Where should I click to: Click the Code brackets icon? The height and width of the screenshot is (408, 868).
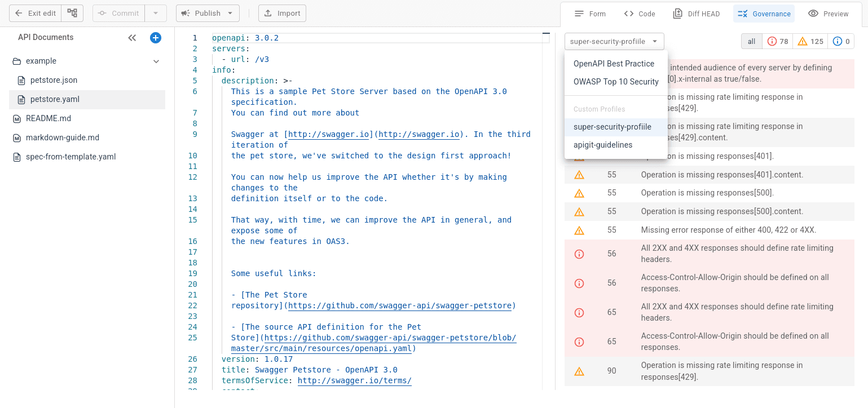629,14
